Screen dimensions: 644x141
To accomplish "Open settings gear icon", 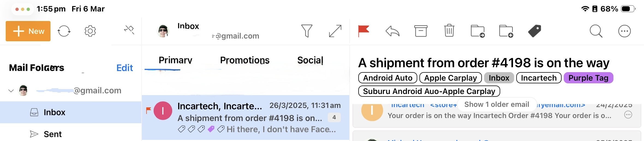I will tap(90, 31).
